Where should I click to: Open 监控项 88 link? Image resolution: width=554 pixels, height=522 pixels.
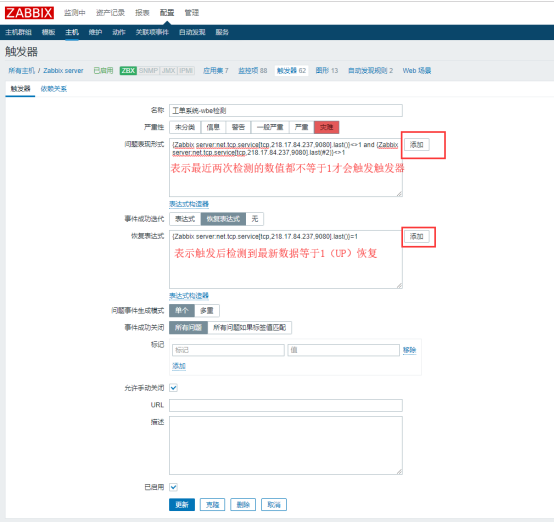(253, 71)
